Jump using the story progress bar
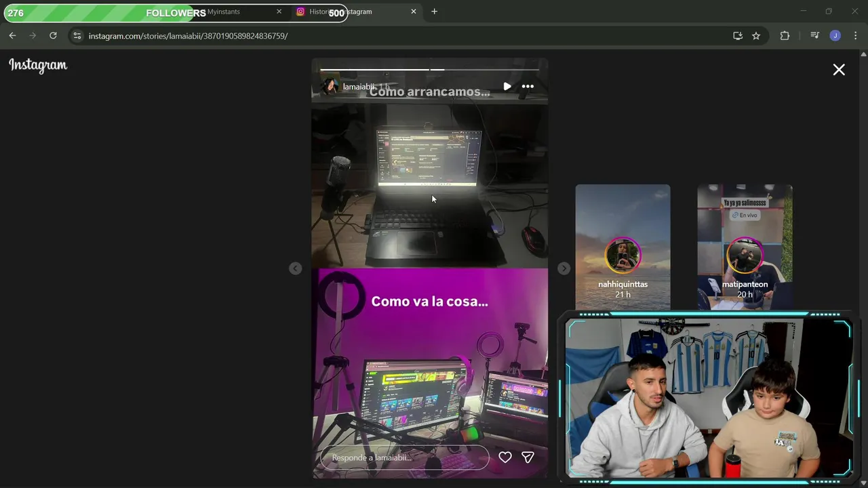 coord(429,69)
